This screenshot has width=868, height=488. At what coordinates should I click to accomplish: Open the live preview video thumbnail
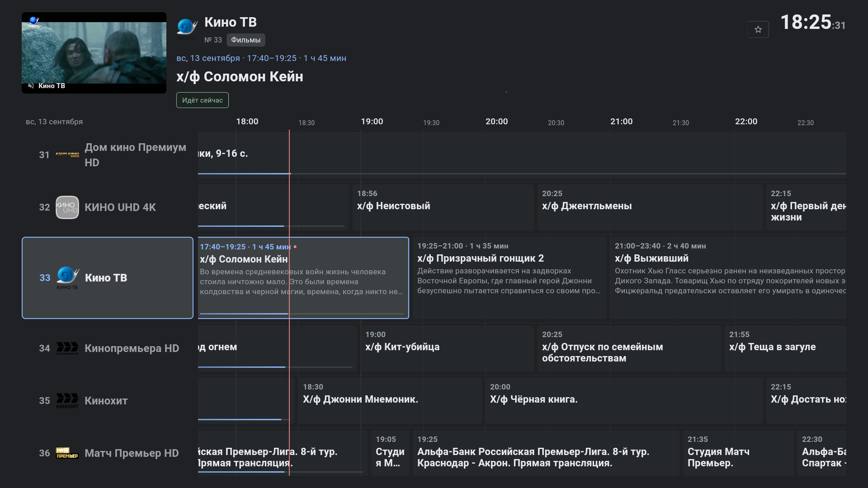click(94, 53)
